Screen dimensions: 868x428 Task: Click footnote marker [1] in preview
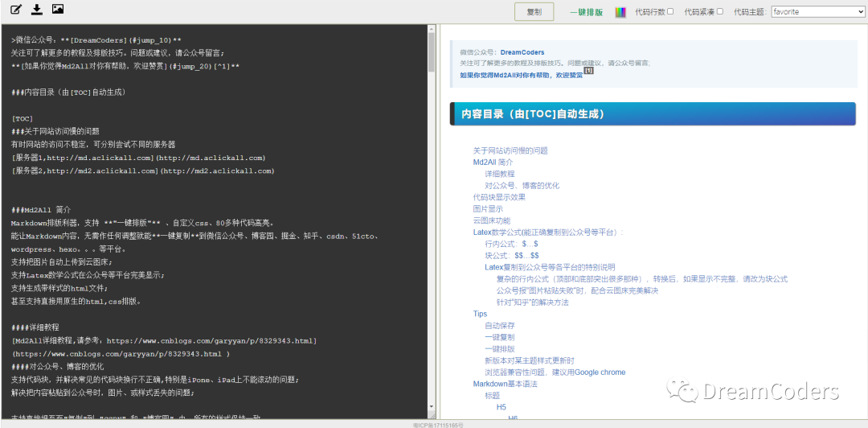[588, 71]
